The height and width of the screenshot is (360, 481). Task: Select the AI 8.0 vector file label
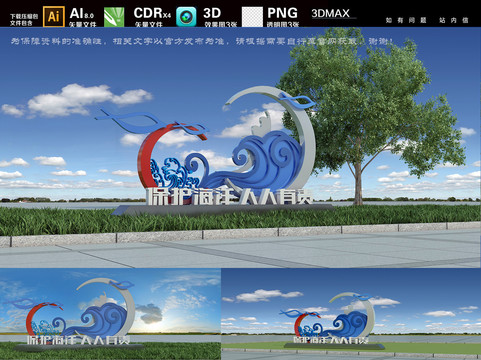[82, 17]
